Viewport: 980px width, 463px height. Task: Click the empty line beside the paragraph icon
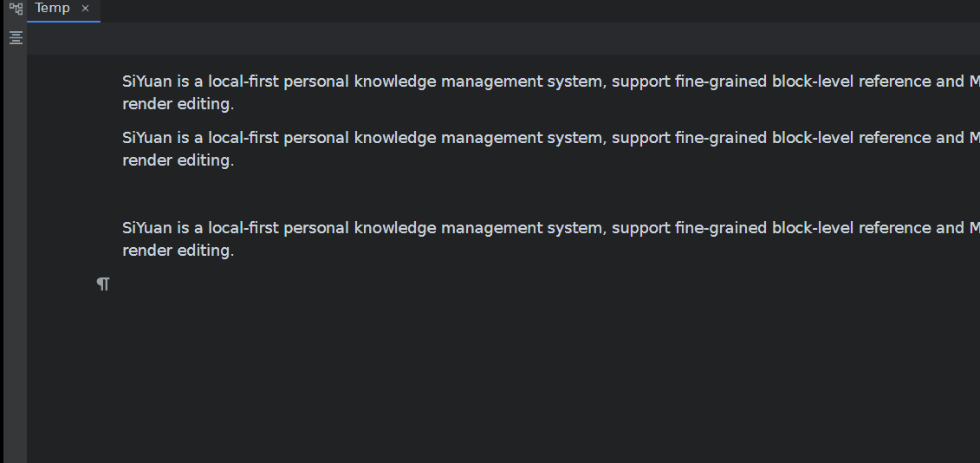433,284
